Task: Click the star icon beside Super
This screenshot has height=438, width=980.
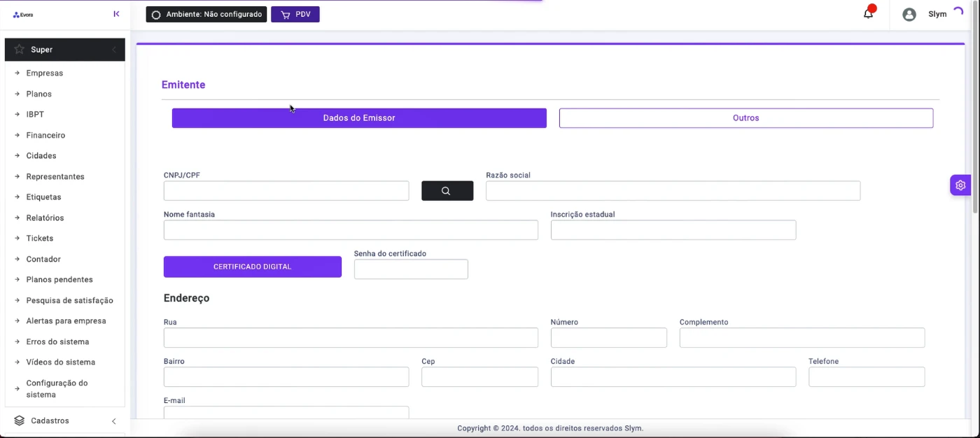Action: click(x=19, y=50)
